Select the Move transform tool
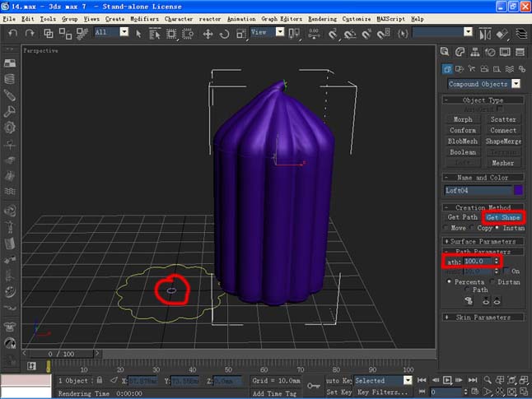 click(x=207, y=33)
